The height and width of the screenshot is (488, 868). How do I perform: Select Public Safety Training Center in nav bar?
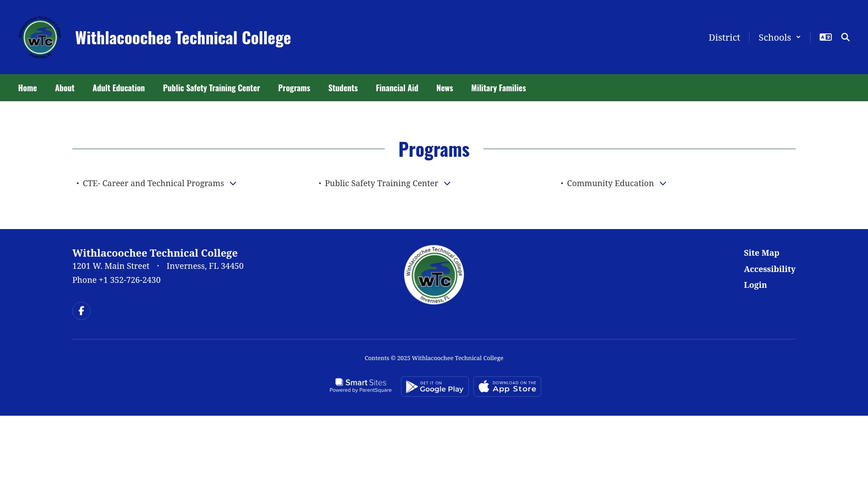pyautogui.click(x=211, y=88)
